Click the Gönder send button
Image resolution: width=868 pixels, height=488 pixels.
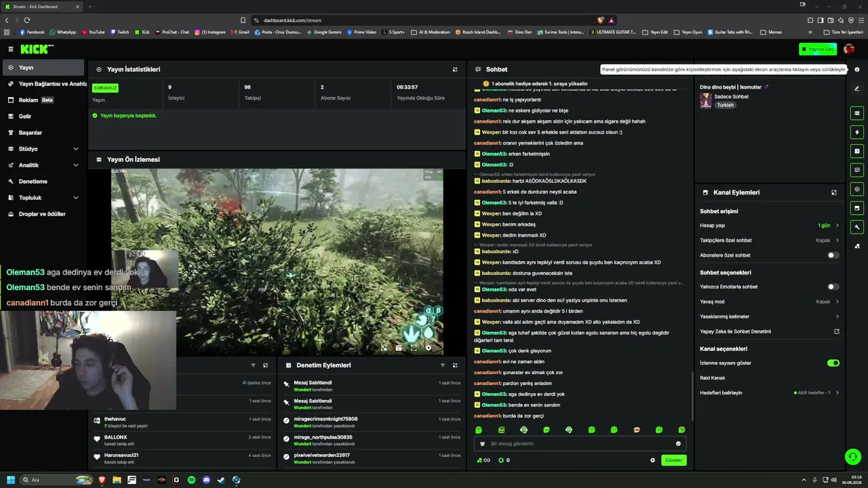(673, 460)
